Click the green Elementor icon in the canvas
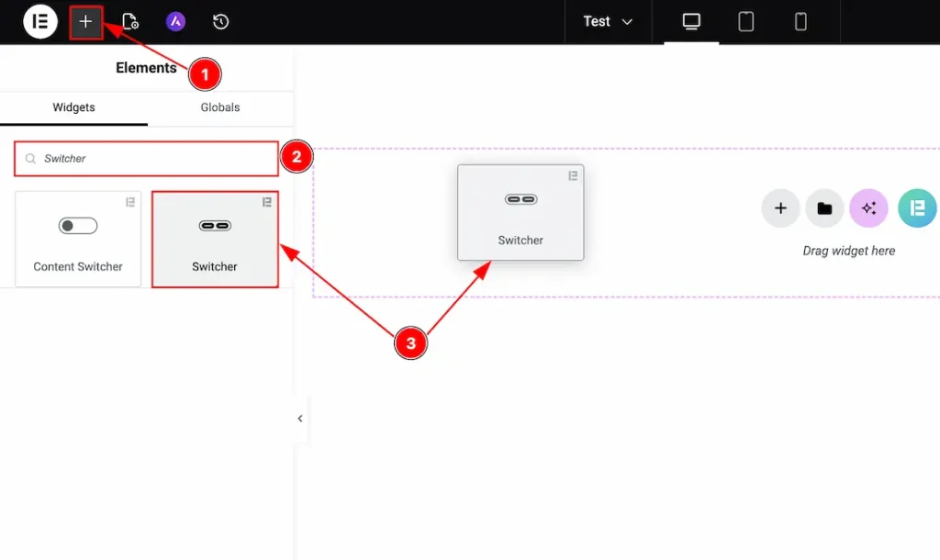This screenshot has width=940, height=560. 916,208
